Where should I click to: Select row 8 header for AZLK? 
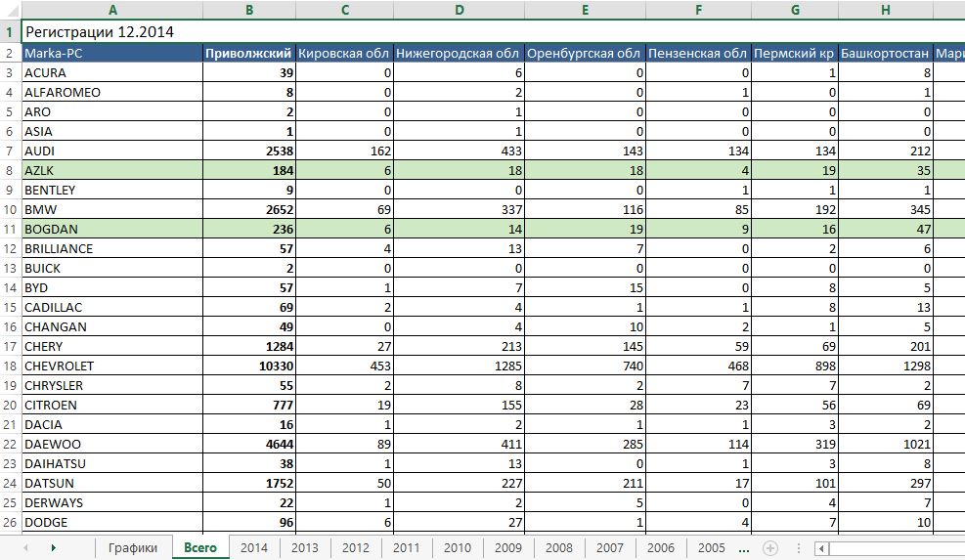pos(10,170)
